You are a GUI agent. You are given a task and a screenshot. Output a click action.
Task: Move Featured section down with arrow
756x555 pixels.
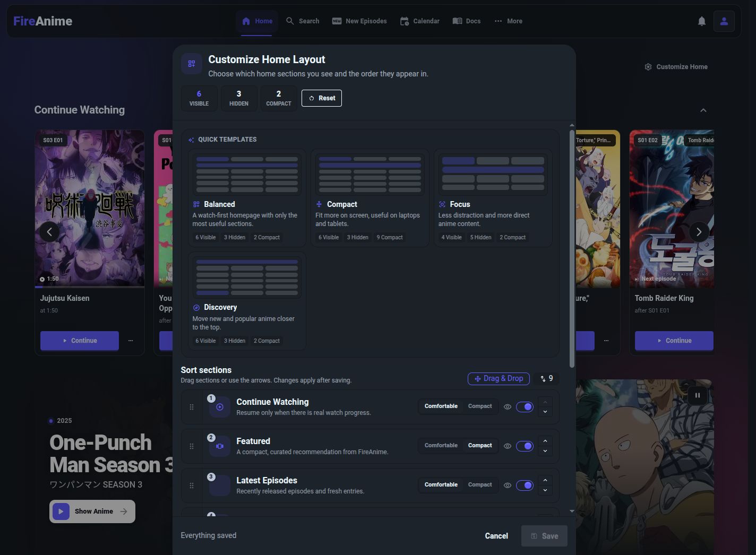point(545,451)
